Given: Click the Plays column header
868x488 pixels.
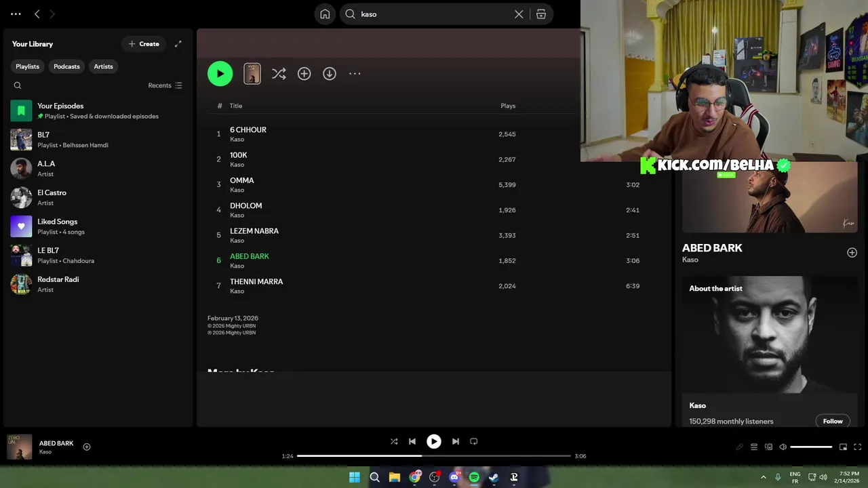Looking at the screenshot, I should tap(508, 106).
